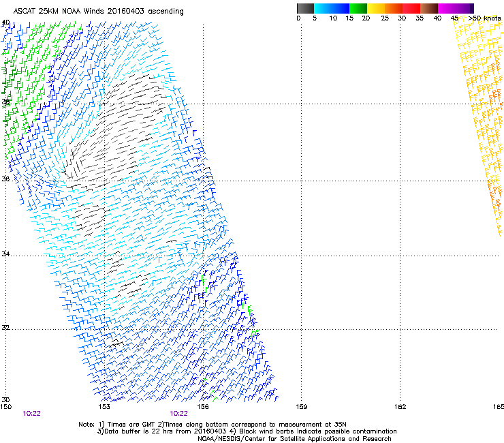Viewport: 504px width, 443px height.
Task: Click the gray 0-5 knots color band
Action: [x=305, y=8]
